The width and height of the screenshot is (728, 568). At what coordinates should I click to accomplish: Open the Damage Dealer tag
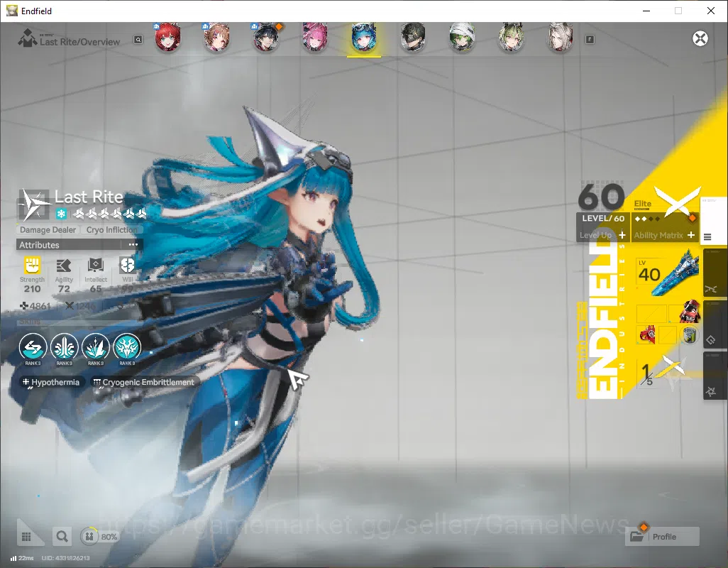tap(48, 230)
